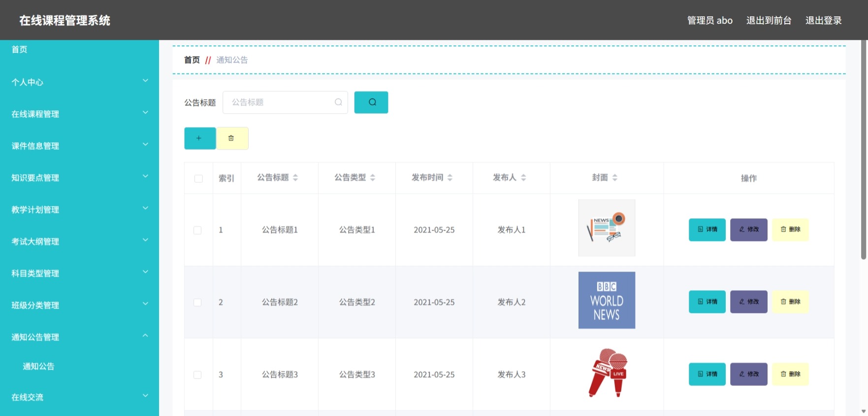Sort table by 发布人 column arrows
868x416 pixels.
pos(523,177)
